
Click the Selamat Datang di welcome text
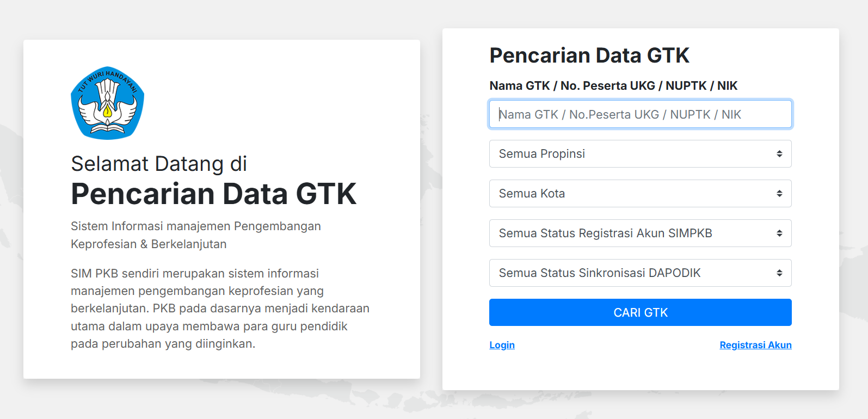[x=159, y=164]
